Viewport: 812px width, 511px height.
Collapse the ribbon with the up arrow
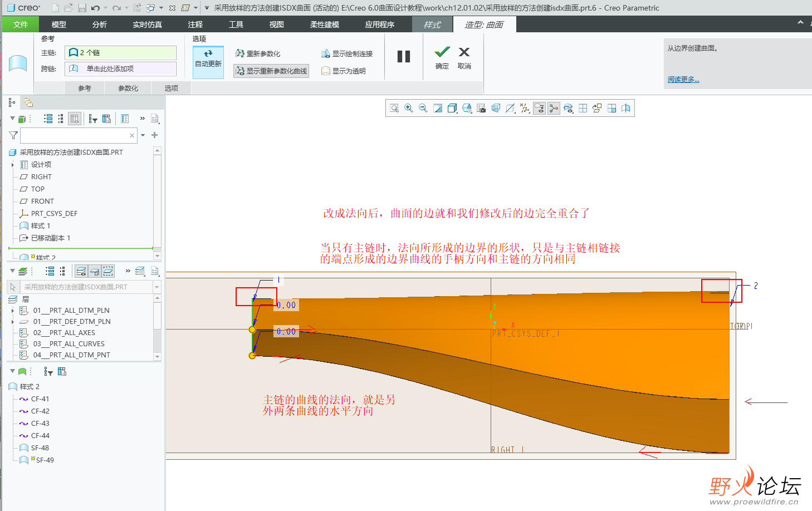click(x=800, y=23)
